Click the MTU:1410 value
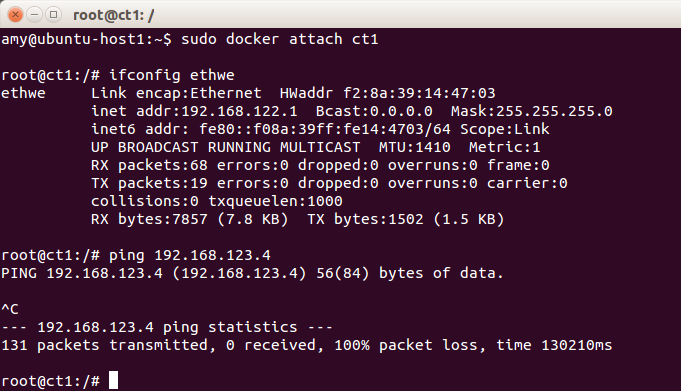The width and height of the screenshot is (681, 391). [x=414, y=147]
